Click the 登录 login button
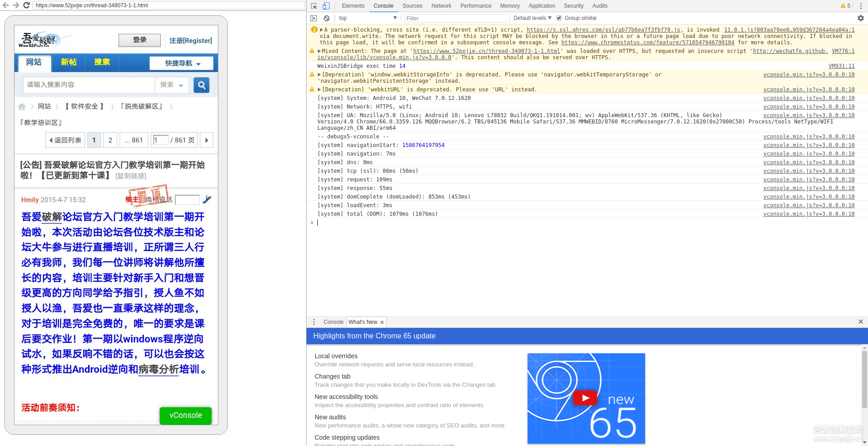Image resolution: width=868 pixels, height=446 pixels. tap(139, 40)
